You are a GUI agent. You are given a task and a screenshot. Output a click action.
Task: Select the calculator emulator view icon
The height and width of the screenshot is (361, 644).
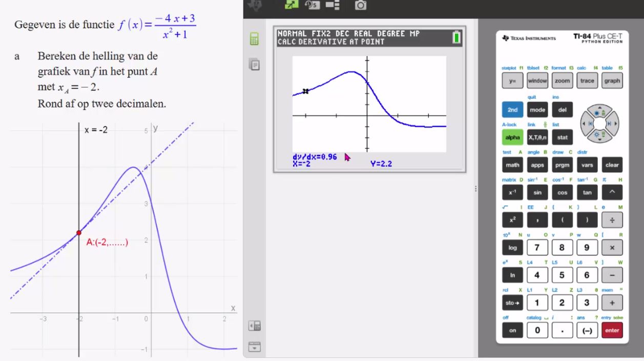pos(254,39)
